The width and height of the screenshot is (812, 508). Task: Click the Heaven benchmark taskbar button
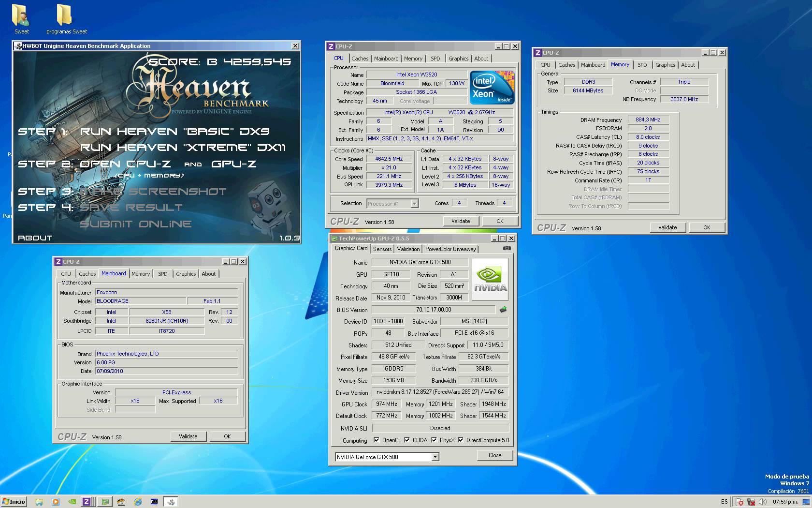[171, 502]
